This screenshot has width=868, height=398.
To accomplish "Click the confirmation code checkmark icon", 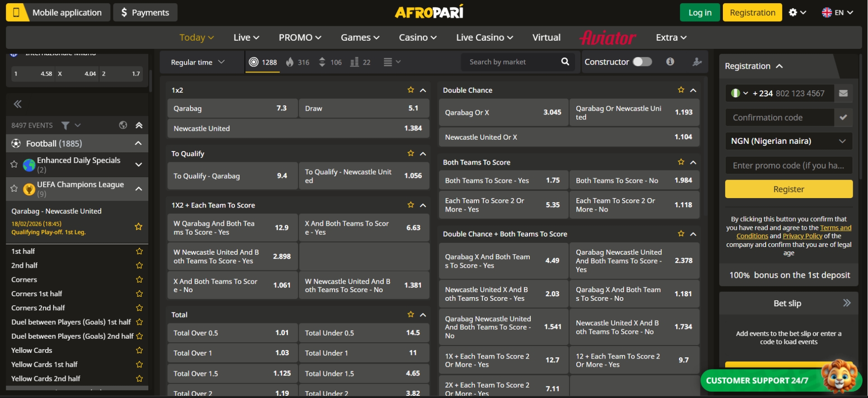I will pos(843,117).
